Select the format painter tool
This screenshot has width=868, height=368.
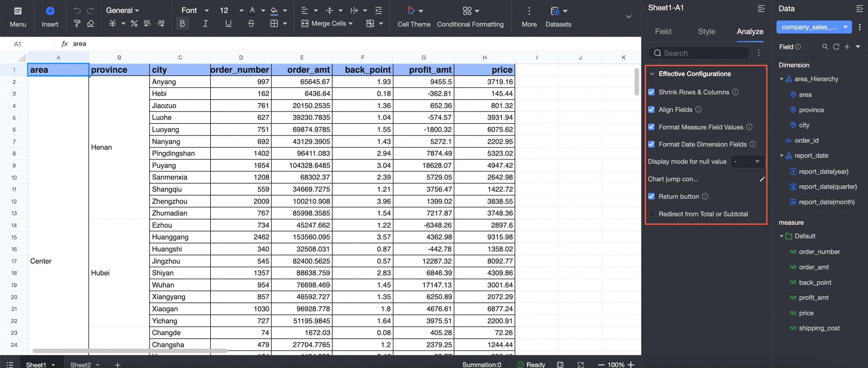coord(77,23)
